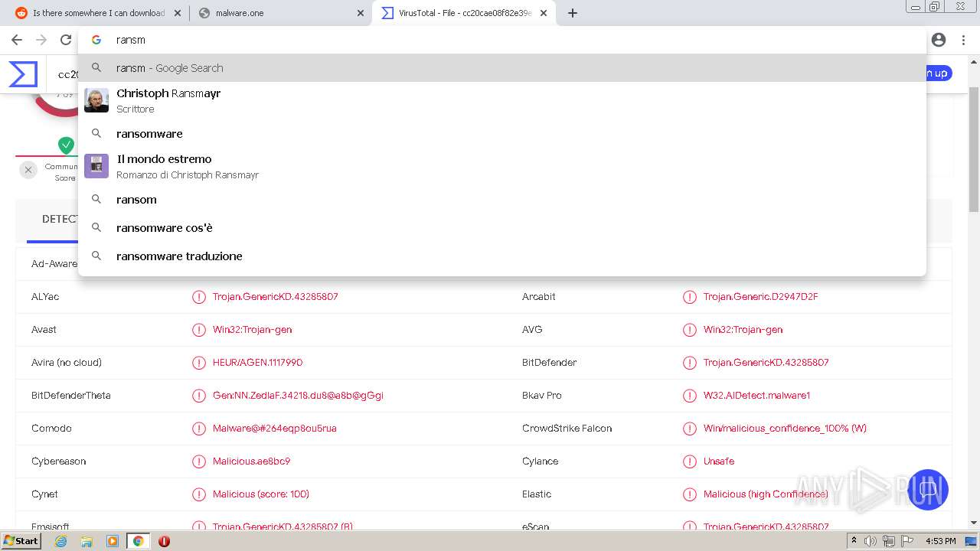Screen dimensions: 980x551
Task: Click the Chrome taskbar icon
Action: point(139,541)
